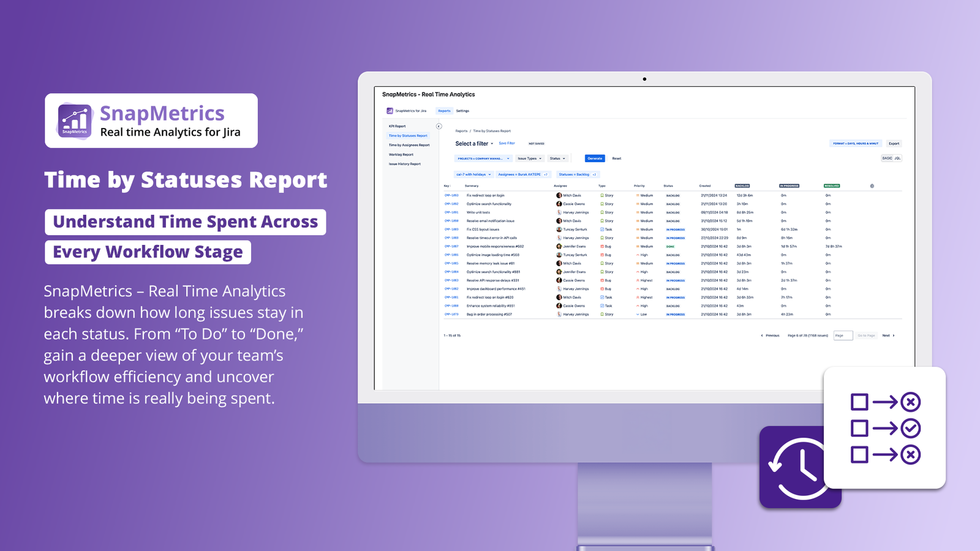Click the RESOLVED status column header
The width and height of the screenshot is (980, 551).
832,186
